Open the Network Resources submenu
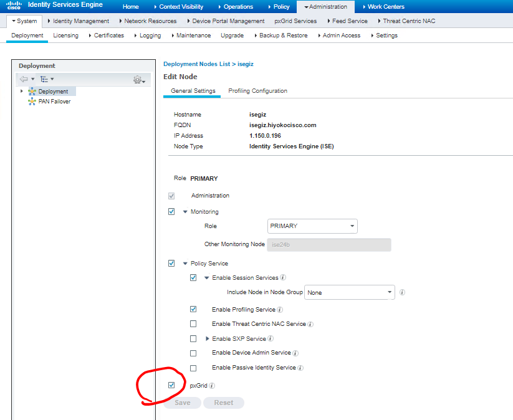The height and width of the screenshot is (420, 513). (148, 21)
